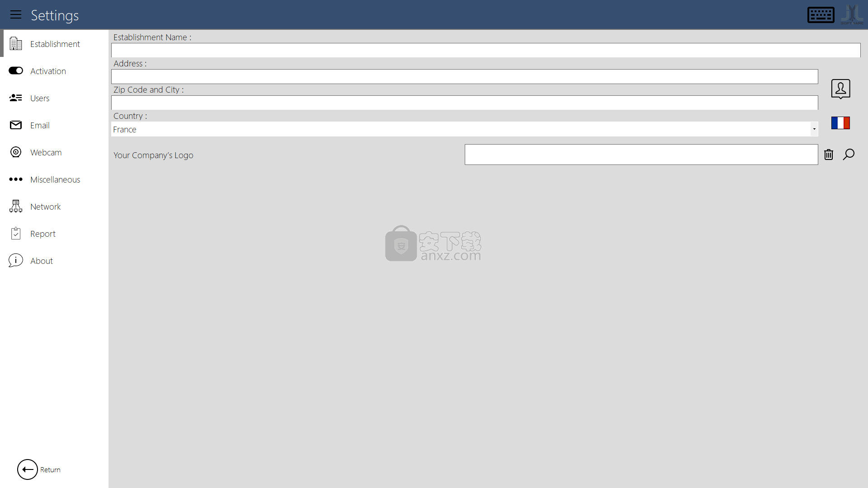The height and width of the screenshot is (488, 868).
Task: Select the Establishment menu item
Action: click(55, 43)
